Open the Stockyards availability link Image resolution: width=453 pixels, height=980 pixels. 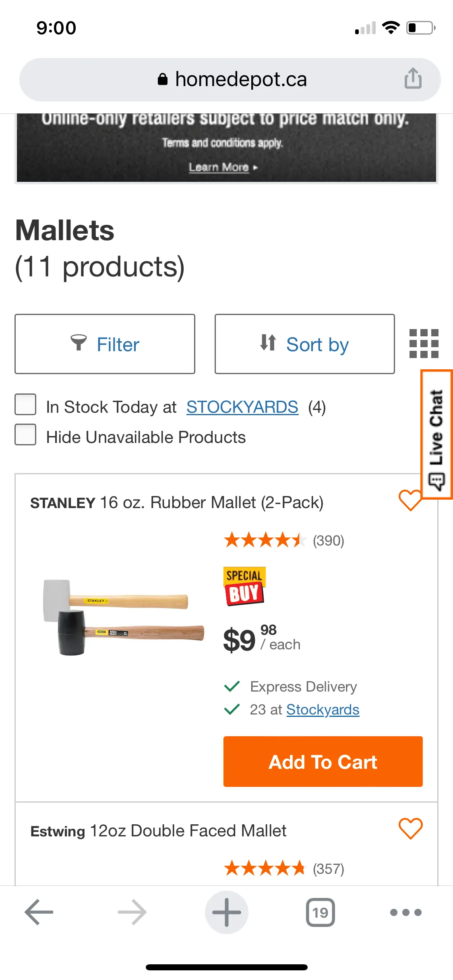tap(323, 710)
